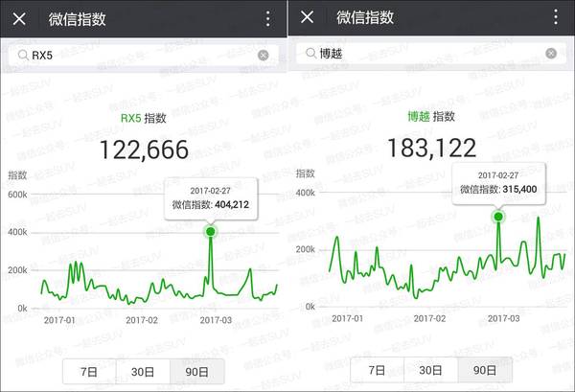Screen dimensions: 575x392
Task: Click the RX5 tooltip showing 404,212
Action: pyautogui.click(x=211, y=198)
